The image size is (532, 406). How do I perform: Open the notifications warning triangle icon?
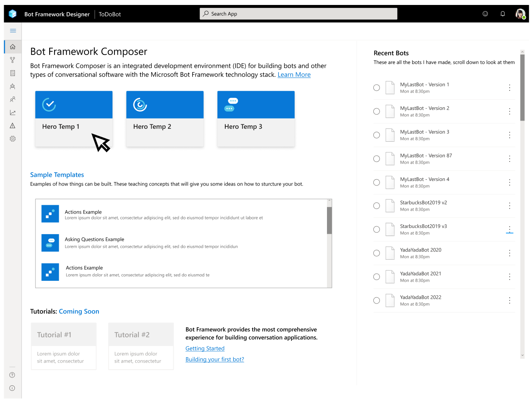13,126
